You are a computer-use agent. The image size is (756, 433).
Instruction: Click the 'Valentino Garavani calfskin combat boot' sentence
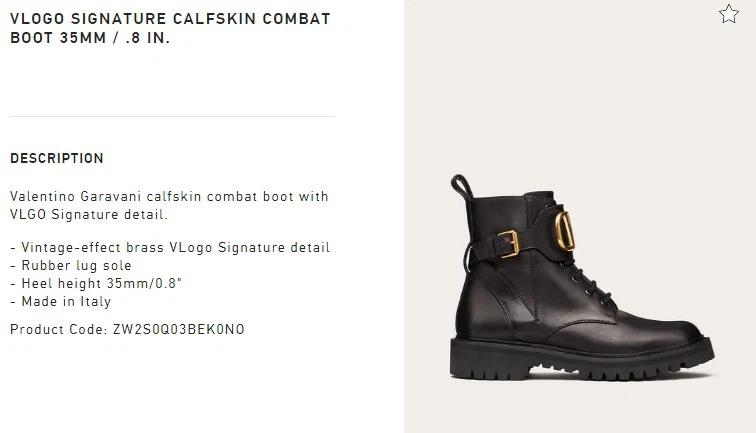169,197
